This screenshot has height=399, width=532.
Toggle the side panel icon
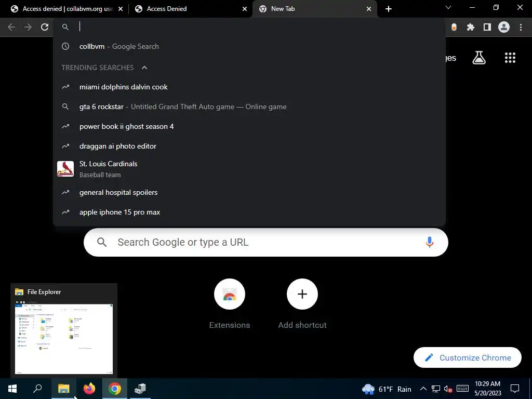coord(487,27)
